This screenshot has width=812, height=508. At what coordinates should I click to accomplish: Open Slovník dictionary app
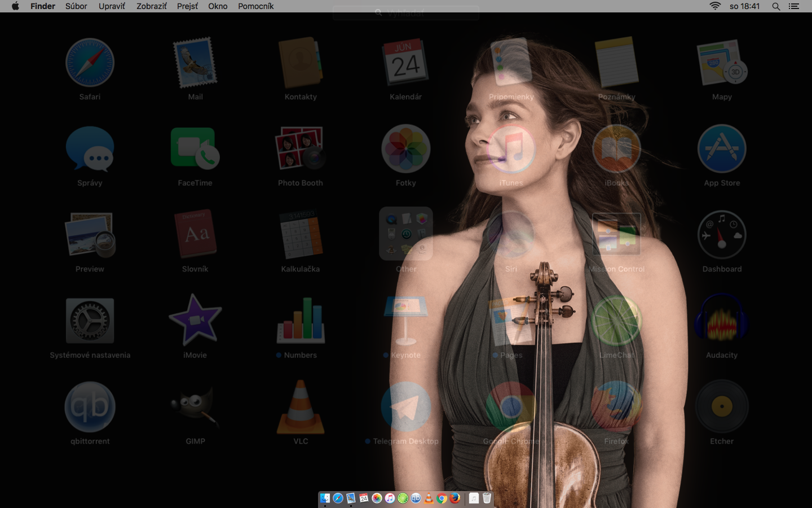(x=195, y=235)
